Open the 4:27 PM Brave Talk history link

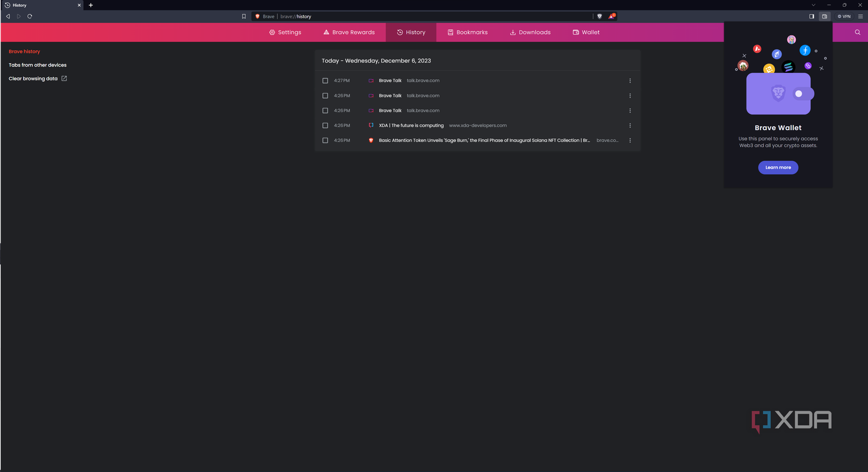(390, 80)
